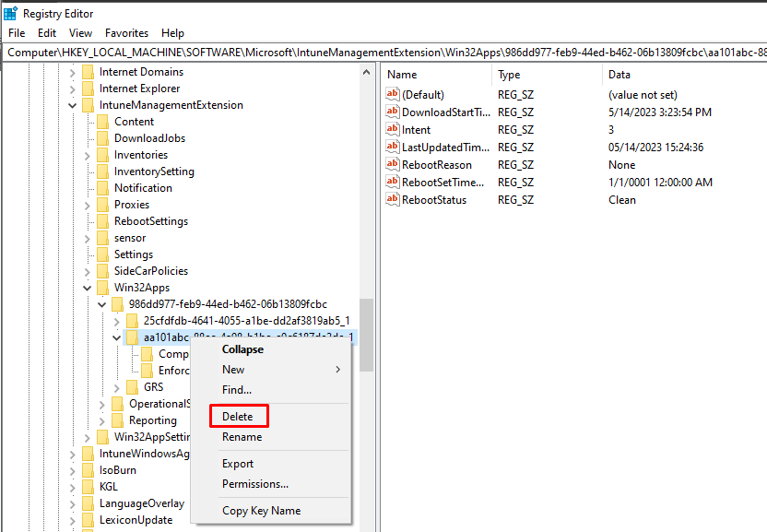This screenshot has width=767, height=532.
Task: Open the Help menu
Action: coord(172,33)
